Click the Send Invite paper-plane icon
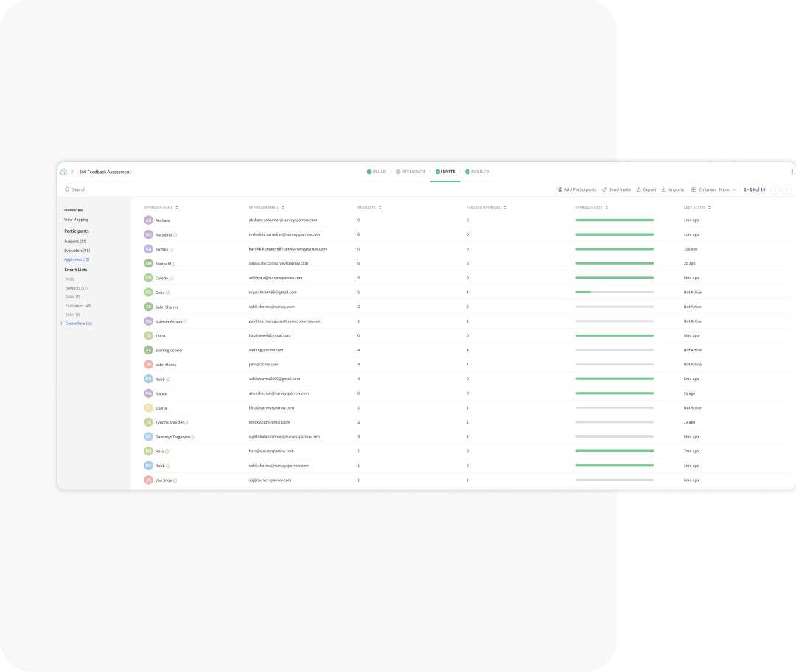Image resolution: width=796 pixels, height=672 pixels. 603,189
